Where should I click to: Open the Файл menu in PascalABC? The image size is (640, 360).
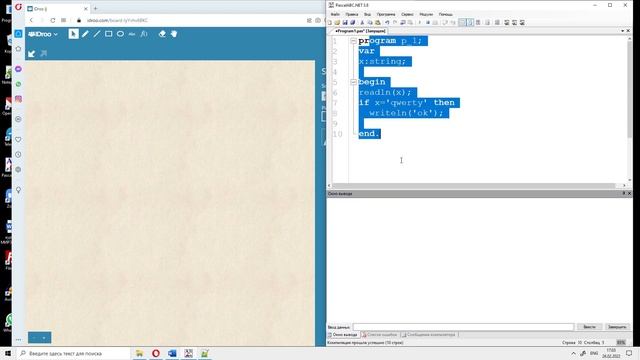click(x=335, y=14)
